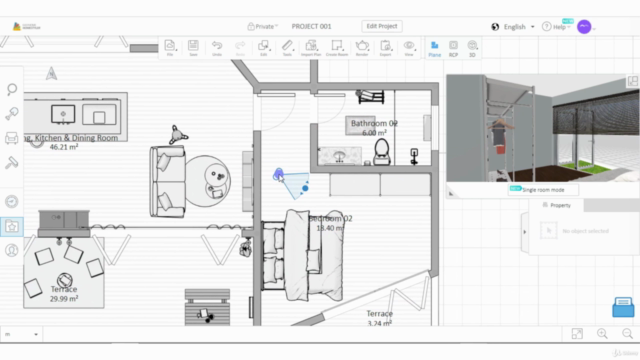Select the Create Room tool

(x=337, y=48)
